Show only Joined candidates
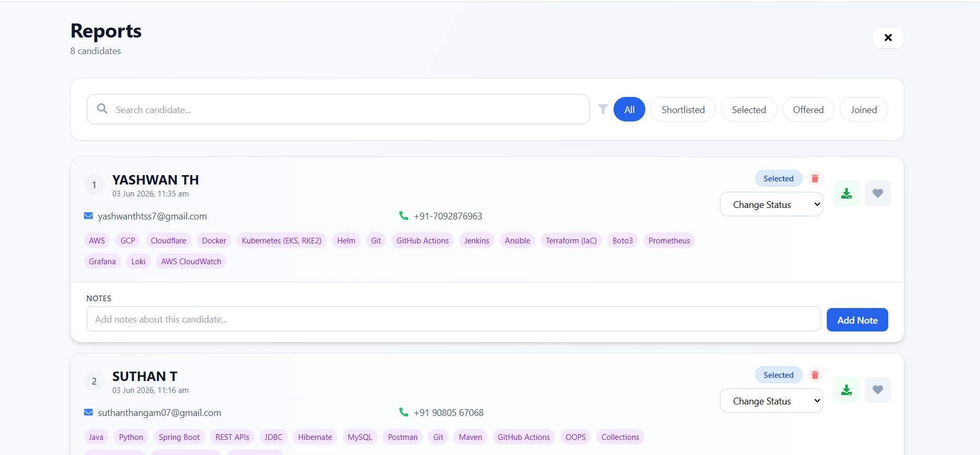Screen dimensions: 980x455 click(864, 109)
